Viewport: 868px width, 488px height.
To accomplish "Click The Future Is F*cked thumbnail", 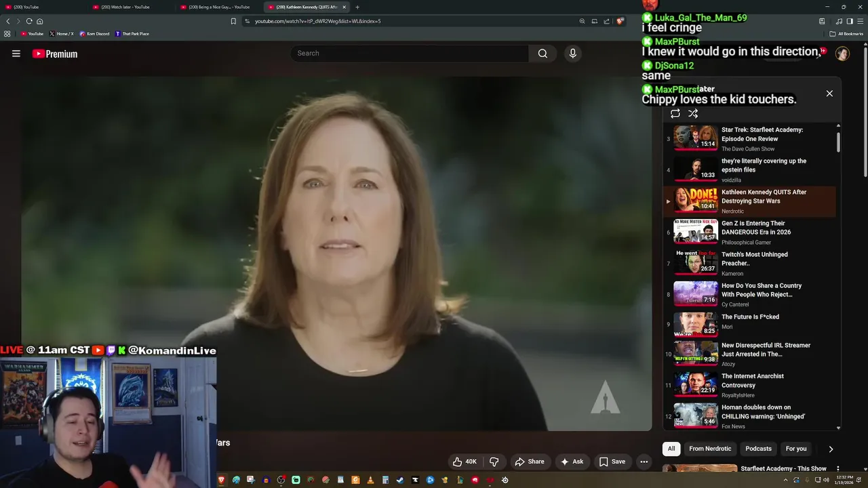I will click(696, 325).
